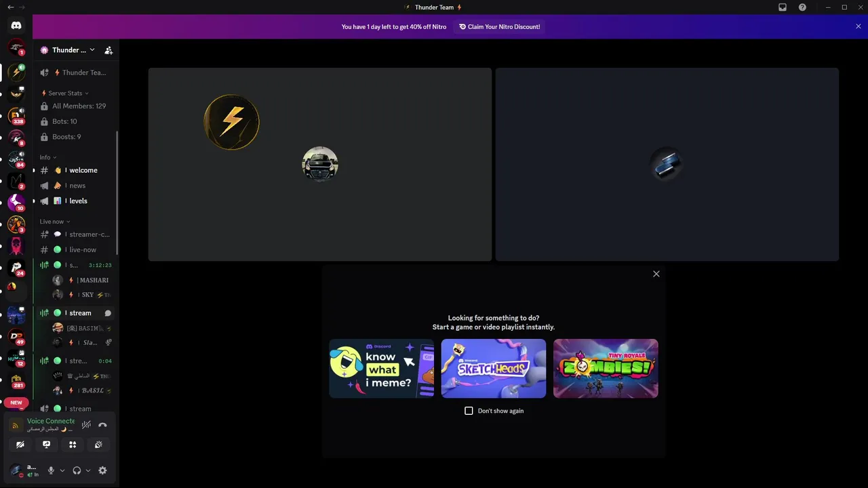Open the invite members icon beside server name

point(108,50)
